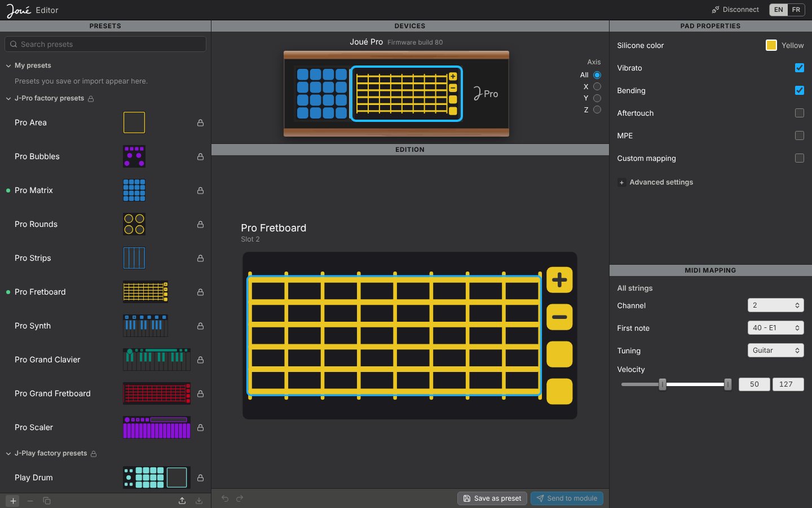Select the Pro Grand Clavier preset

pyautogui.click(x=105, y=360)
